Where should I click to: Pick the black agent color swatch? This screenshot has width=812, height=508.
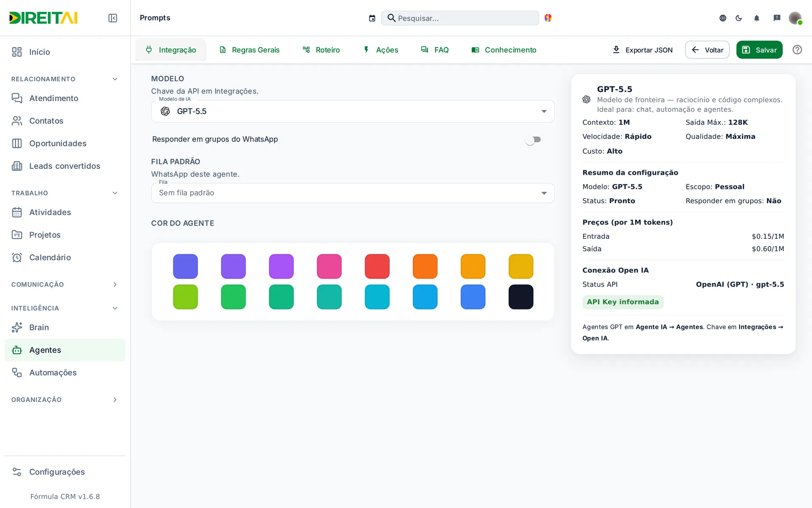pyautogui.click(x=521, y=297)
